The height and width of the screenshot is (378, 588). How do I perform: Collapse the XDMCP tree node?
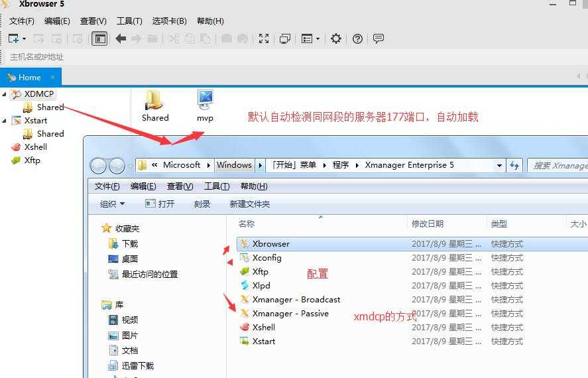coord(4,94)
